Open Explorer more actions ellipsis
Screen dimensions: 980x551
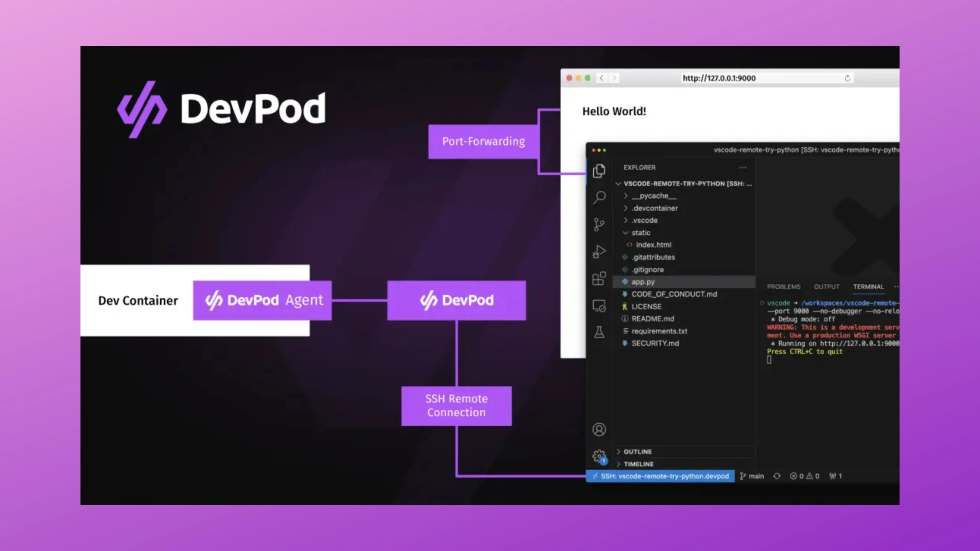(x=742, y=168)
